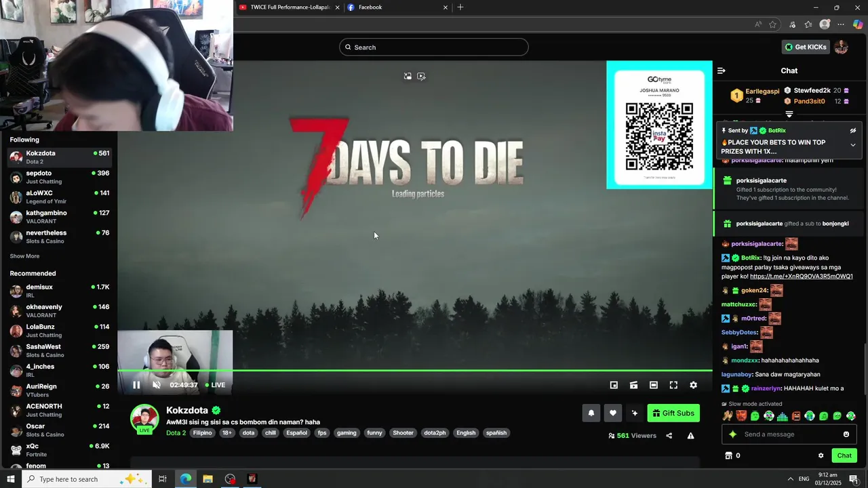
Task: Open kathgambino channel
Action: (x=59, y=217)
